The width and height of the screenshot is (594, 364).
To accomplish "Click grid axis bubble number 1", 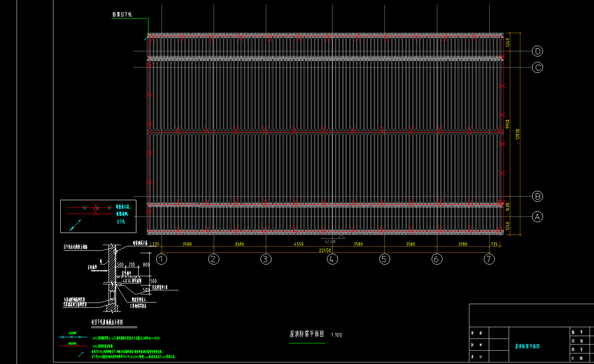I will tap(161, 259).
